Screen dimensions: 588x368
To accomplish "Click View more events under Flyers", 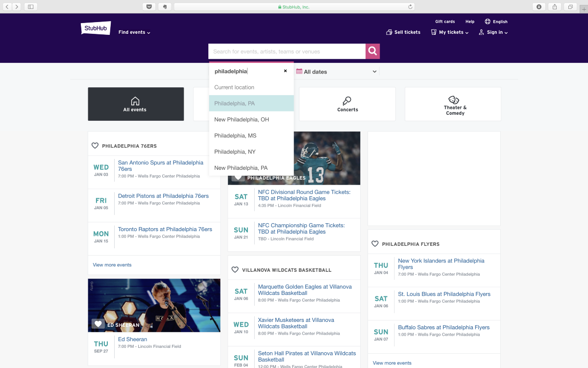I will 392,363.
